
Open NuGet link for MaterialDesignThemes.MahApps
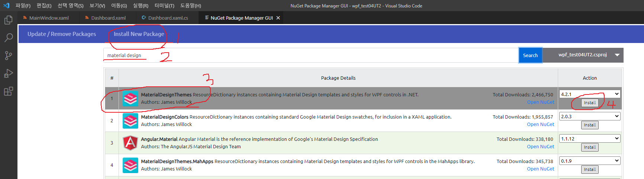(x=540, y=169)
